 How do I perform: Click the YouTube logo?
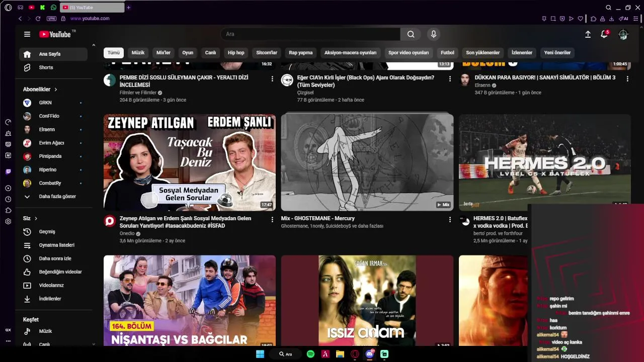(x=55, y=34)
